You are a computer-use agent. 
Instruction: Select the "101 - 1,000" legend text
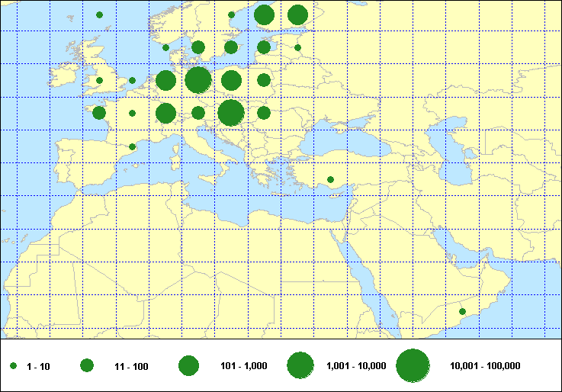tap(243, 367)
